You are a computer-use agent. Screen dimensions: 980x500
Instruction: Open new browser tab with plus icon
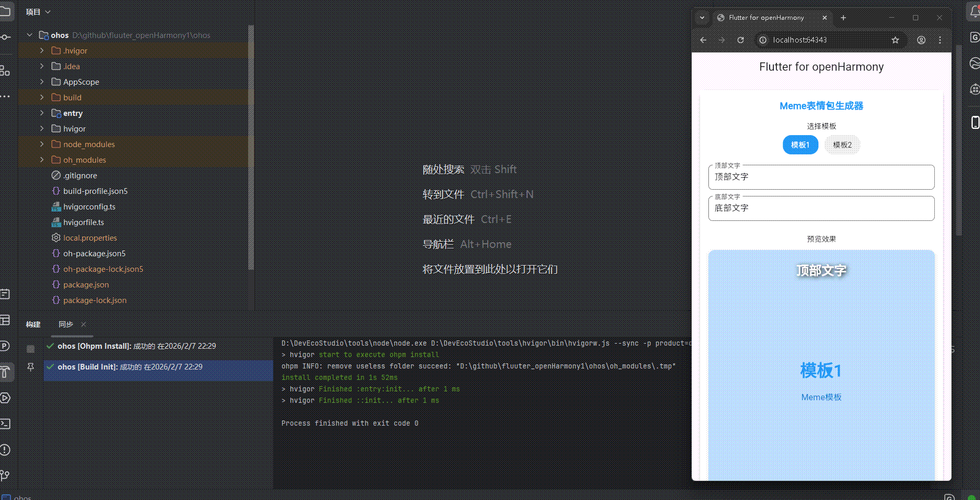coord(843,18)
